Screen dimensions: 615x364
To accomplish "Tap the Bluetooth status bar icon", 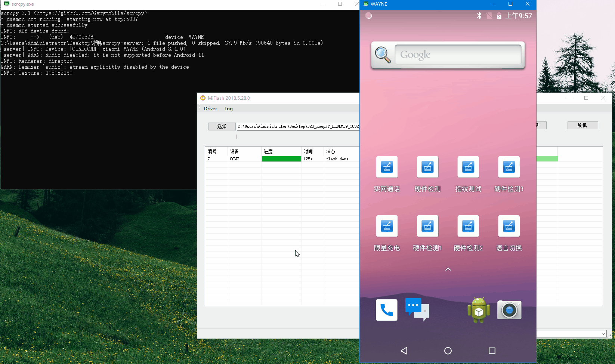I will [479, 16].
